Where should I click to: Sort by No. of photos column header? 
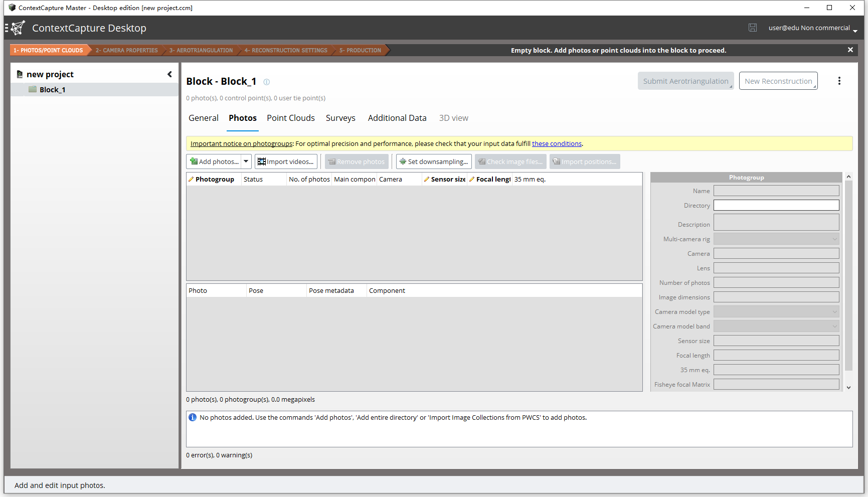point(309,179)
